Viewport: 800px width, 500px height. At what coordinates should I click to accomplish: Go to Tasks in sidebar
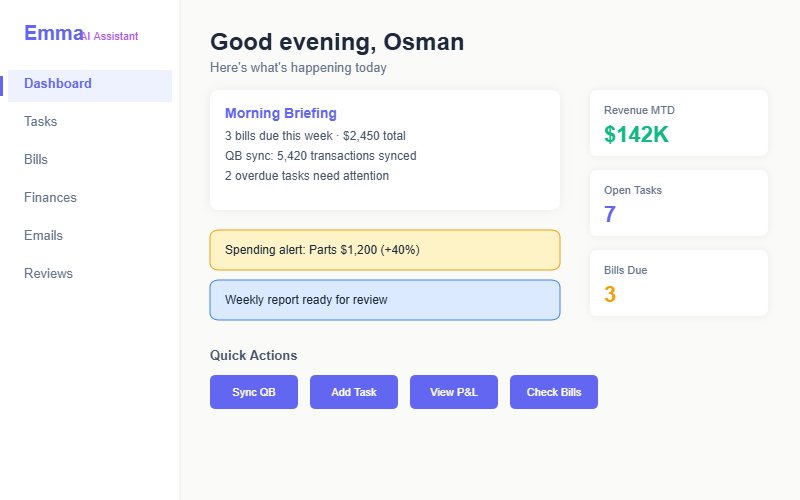pos(41,122)
